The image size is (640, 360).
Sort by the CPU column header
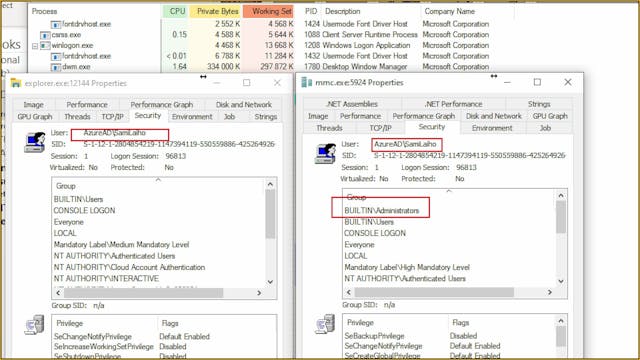click(175, 11)
